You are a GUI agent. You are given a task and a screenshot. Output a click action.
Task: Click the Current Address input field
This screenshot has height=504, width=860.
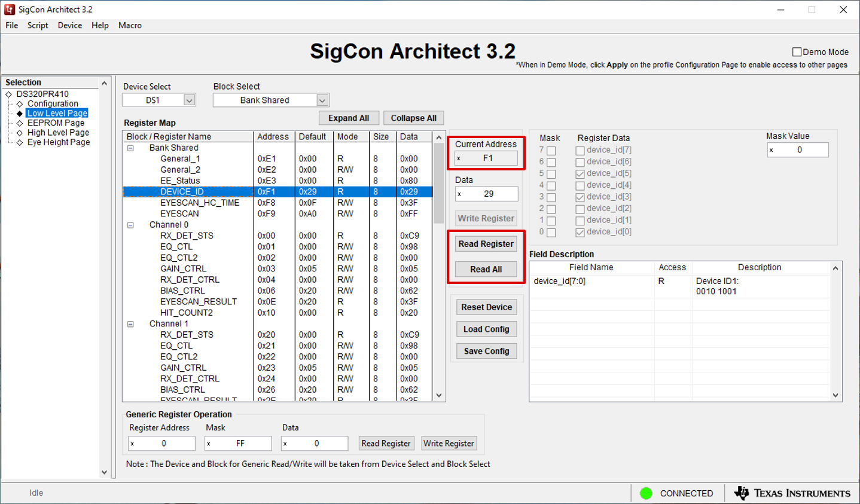486,158
